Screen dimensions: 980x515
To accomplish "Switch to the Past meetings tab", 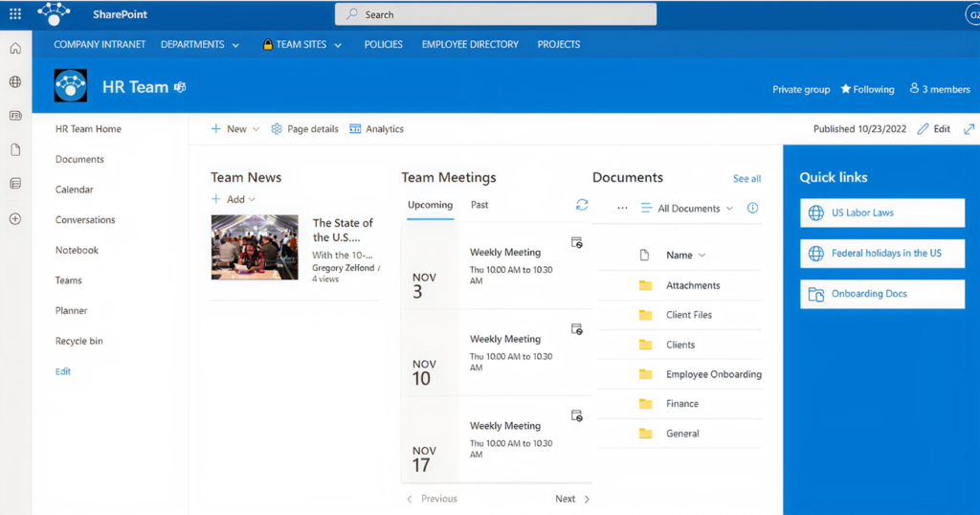I will click(479, 205).
